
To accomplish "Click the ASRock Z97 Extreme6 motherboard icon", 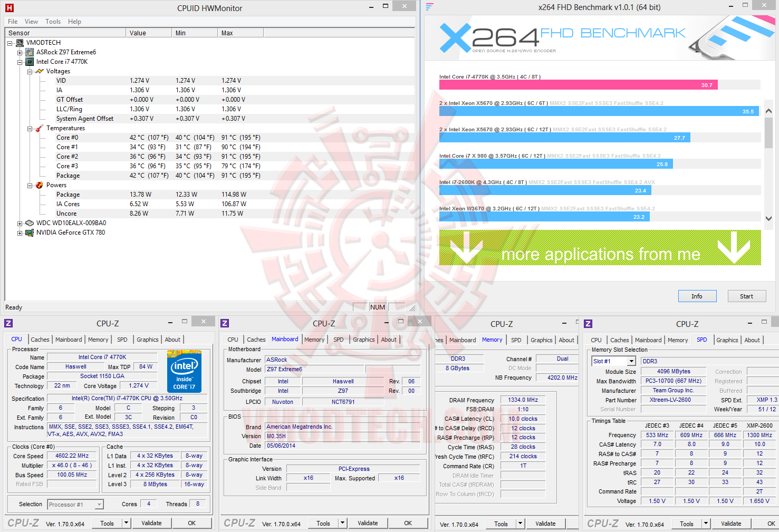I will (x=30, y=52).
